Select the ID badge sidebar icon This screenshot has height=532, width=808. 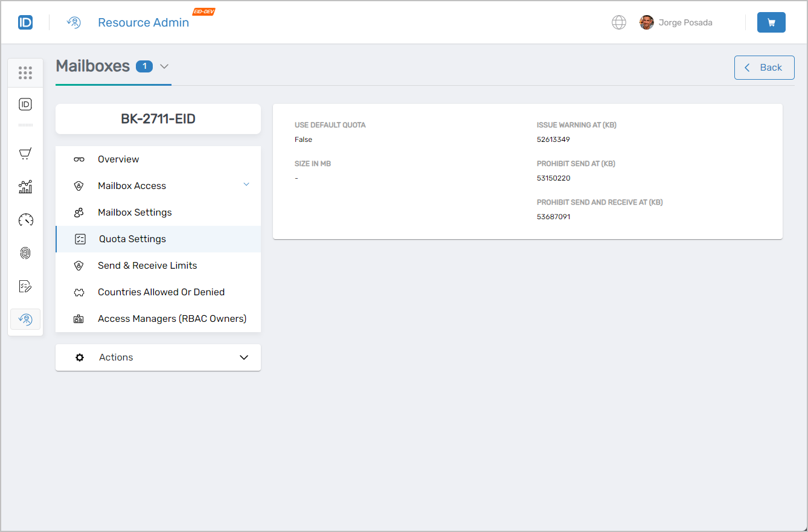coord(25,104)
